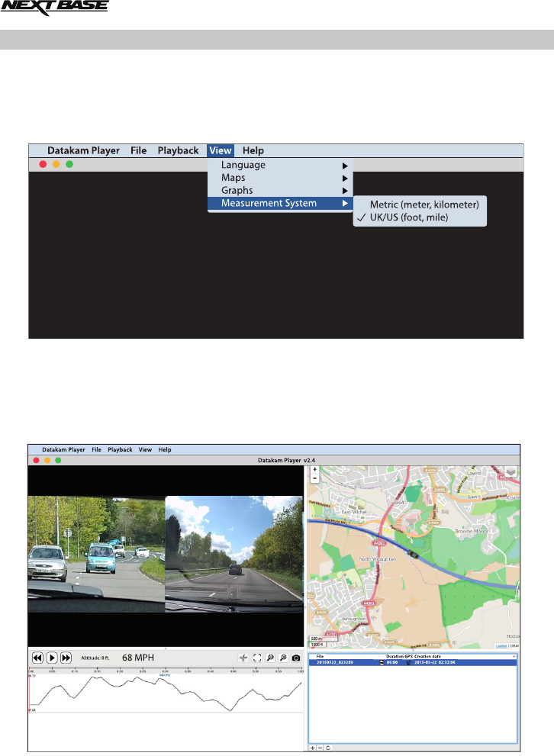554x756 pixels.
Task: Click the car marker on the map route
Action: click(x=413, y=554)
